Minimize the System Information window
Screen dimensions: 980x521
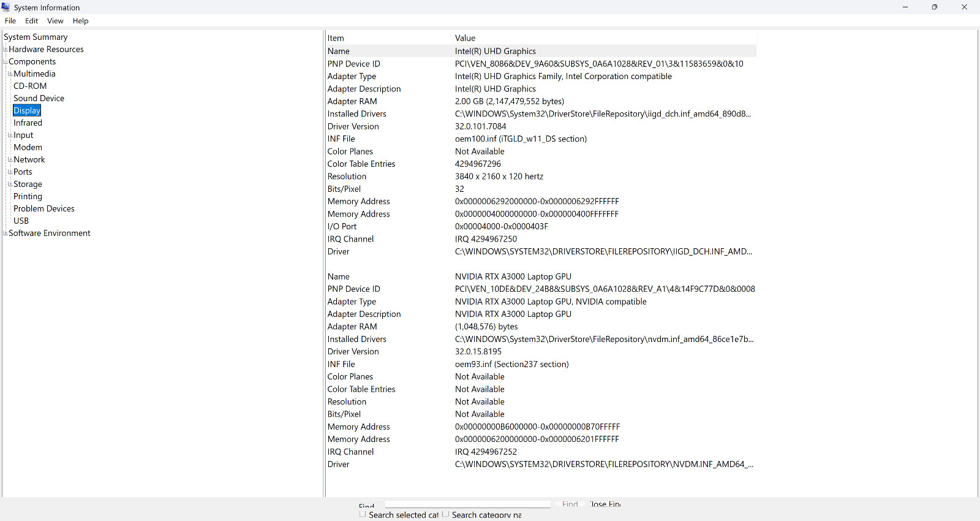pyautogui.click(x=905, y=7)
